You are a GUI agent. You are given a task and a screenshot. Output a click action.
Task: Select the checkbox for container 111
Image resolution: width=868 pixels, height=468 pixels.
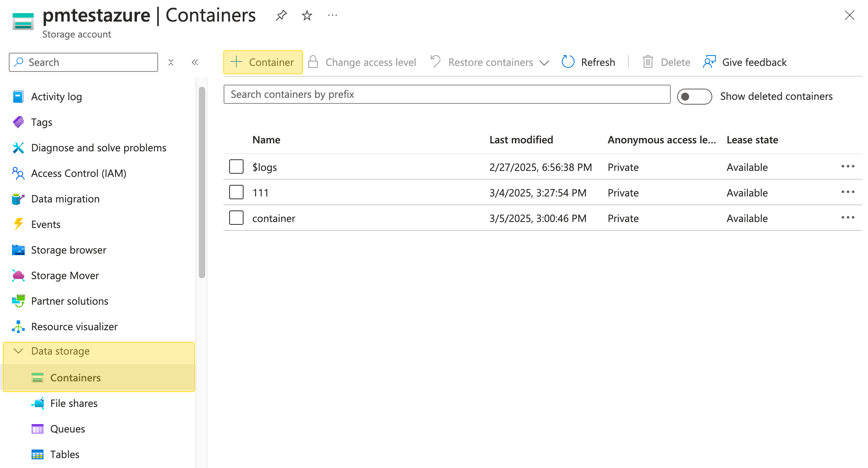point(236,192)
